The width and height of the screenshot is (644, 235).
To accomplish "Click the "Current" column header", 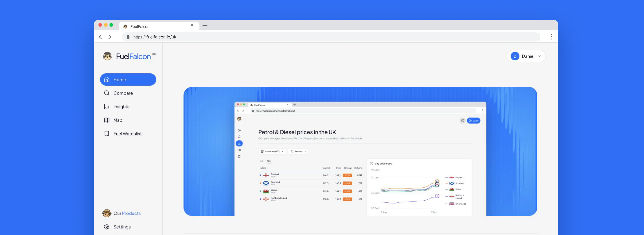I will tap(326, 168).
